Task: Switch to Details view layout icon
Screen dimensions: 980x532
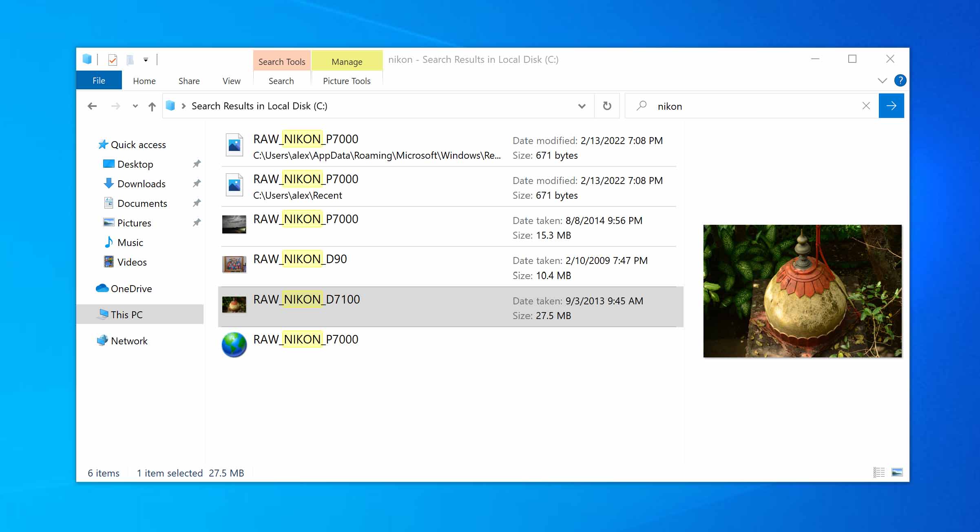Action: coord(879,472)
